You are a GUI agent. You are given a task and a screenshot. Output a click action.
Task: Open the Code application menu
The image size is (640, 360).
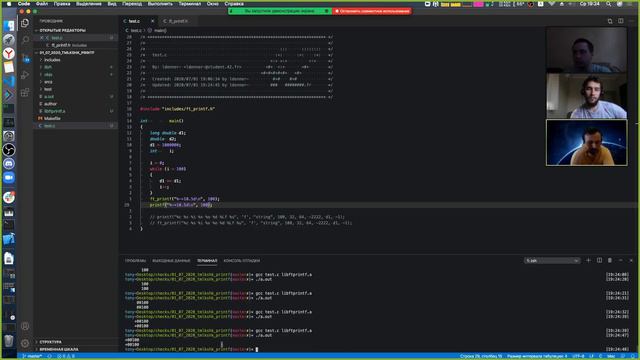pyautogui.click(x=24, y=4)
